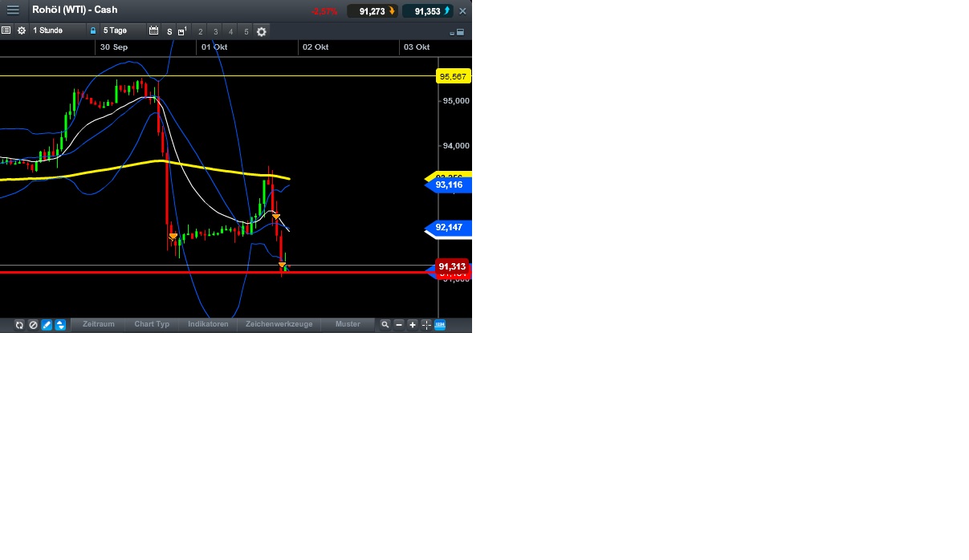Click the red 91,313 price marker
The height and width of the screenshot is (560, 969).
(x=452, y=266)
